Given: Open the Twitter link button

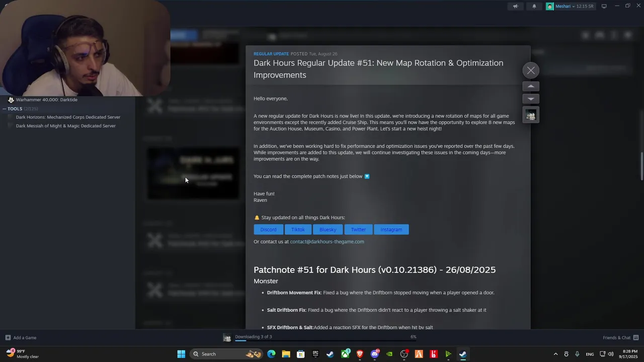Looking at the screenshot, I should point(358,229).
